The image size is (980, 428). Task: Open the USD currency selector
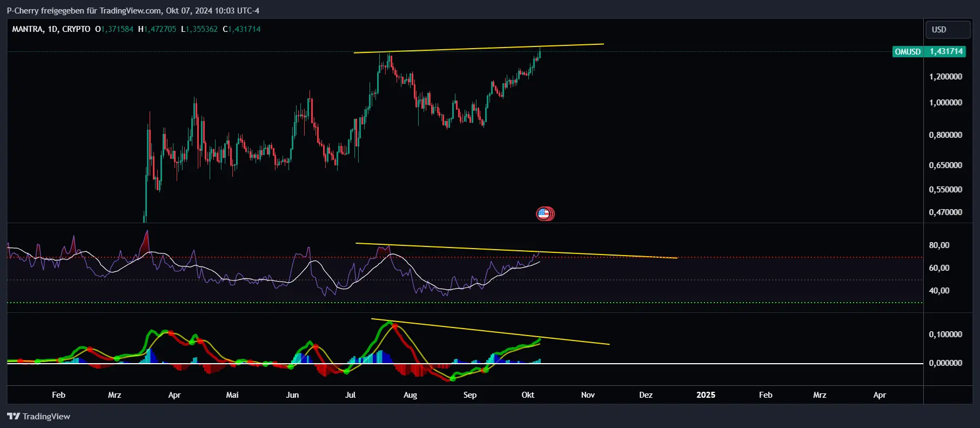tap(948, 30)
